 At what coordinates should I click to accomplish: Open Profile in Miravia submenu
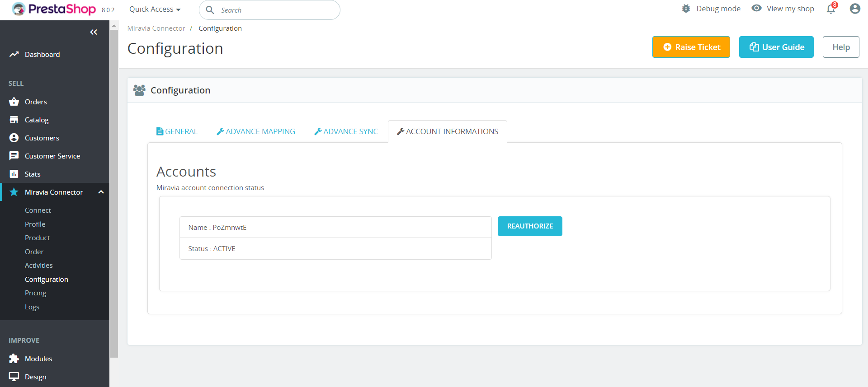[x=35, y=224]
